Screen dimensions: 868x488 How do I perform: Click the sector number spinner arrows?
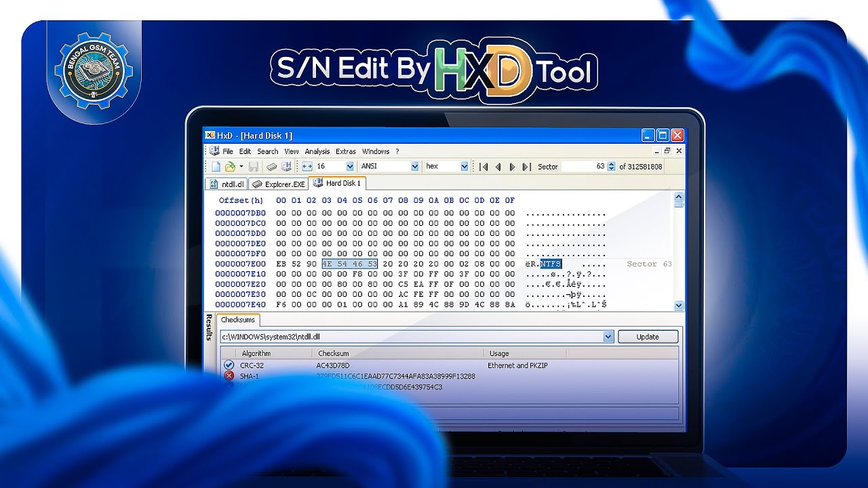[612, 166]
